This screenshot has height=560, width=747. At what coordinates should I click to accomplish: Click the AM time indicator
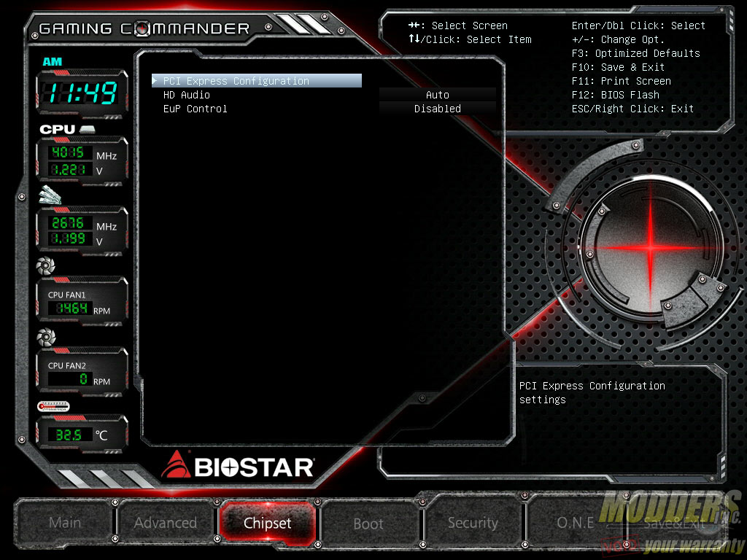tap(52, 61)
